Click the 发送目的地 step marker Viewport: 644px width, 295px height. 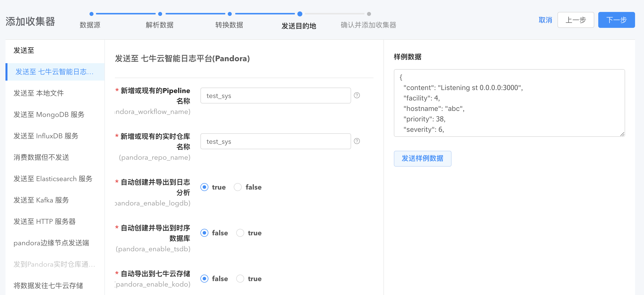point(300,14)
